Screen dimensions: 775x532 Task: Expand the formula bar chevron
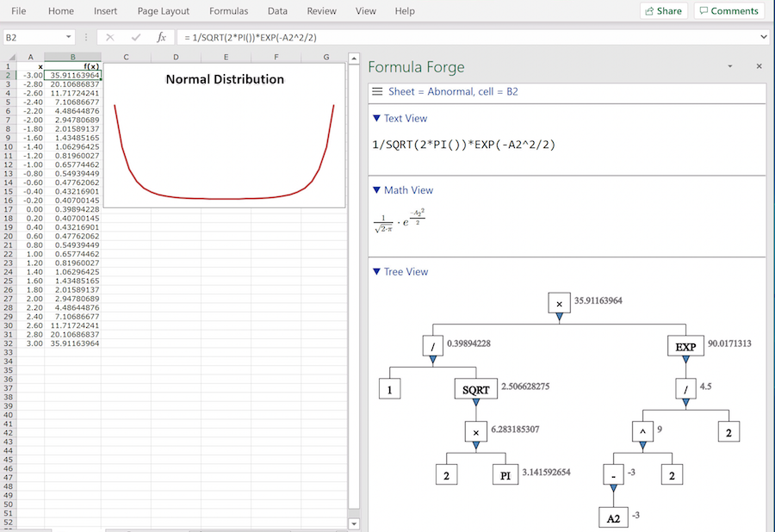pos(764,37)
